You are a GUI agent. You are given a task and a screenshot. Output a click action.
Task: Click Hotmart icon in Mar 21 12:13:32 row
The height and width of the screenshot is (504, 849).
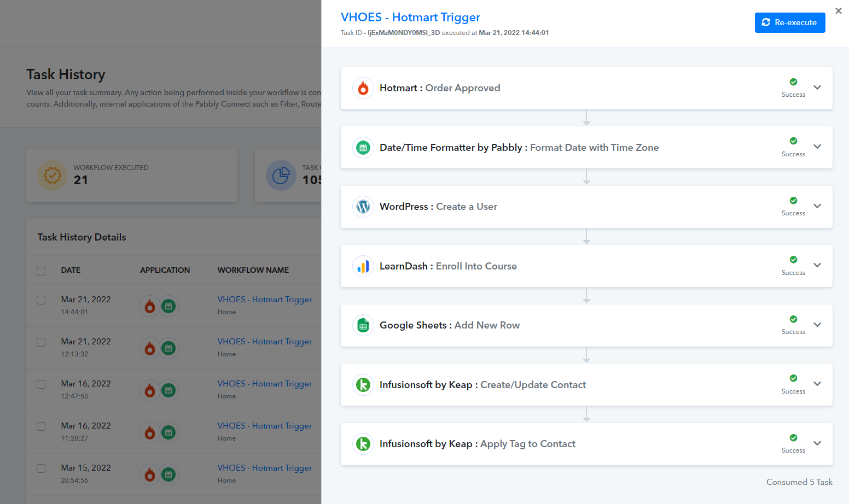(150, 348)
